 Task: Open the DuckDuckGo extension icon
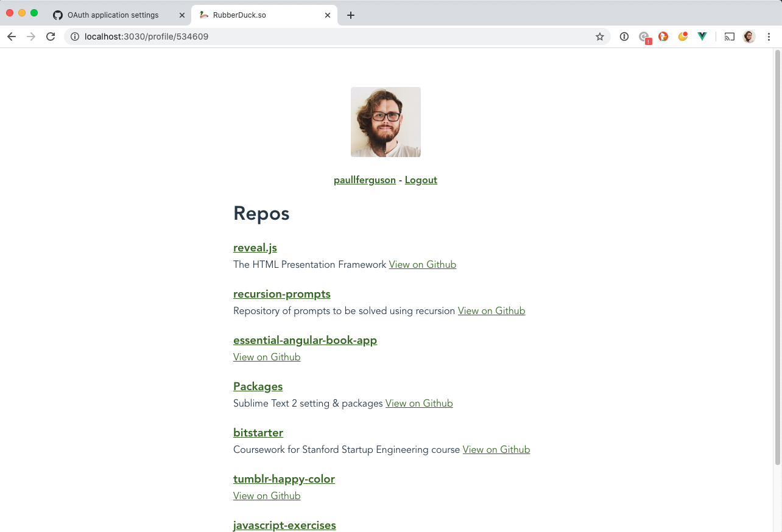coord(664,37)
